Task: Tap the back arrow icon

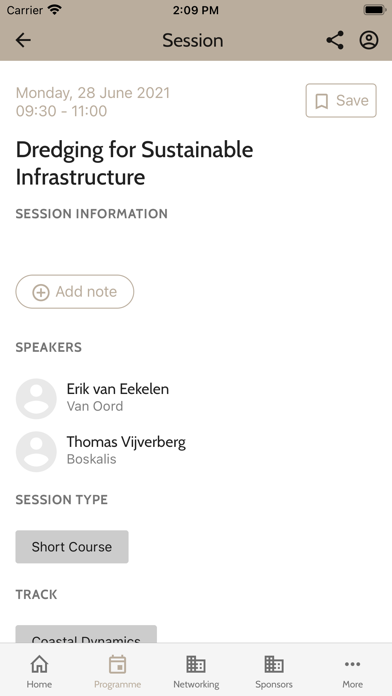Action: (x=23, y=40)
